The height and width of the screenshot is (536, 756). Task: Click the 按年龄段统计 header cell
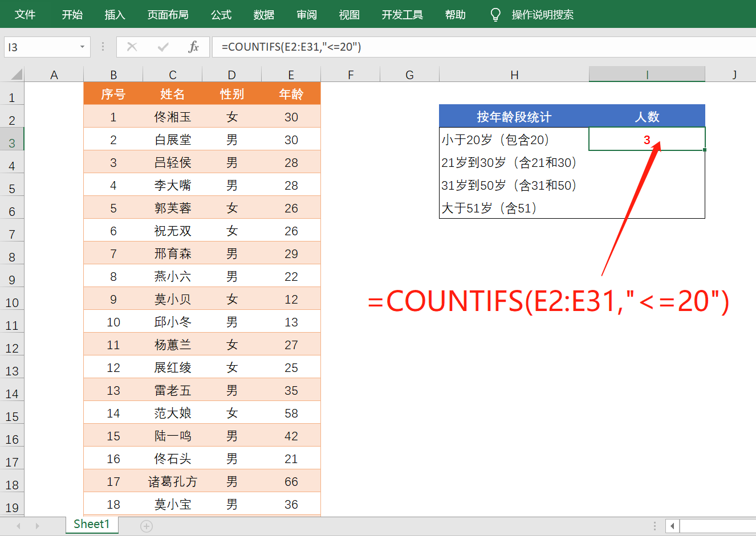tap(514, 116)
